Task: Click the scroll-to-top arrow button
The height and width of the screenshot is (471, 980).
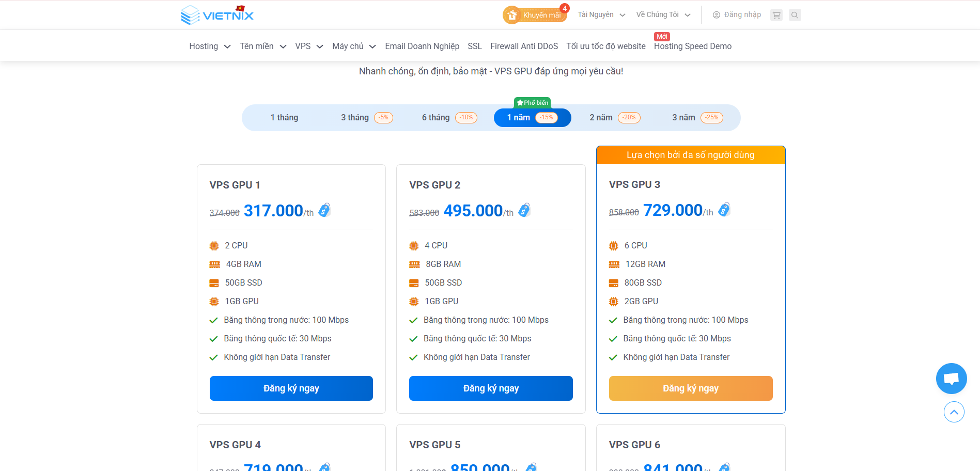Action: [954, 412]
